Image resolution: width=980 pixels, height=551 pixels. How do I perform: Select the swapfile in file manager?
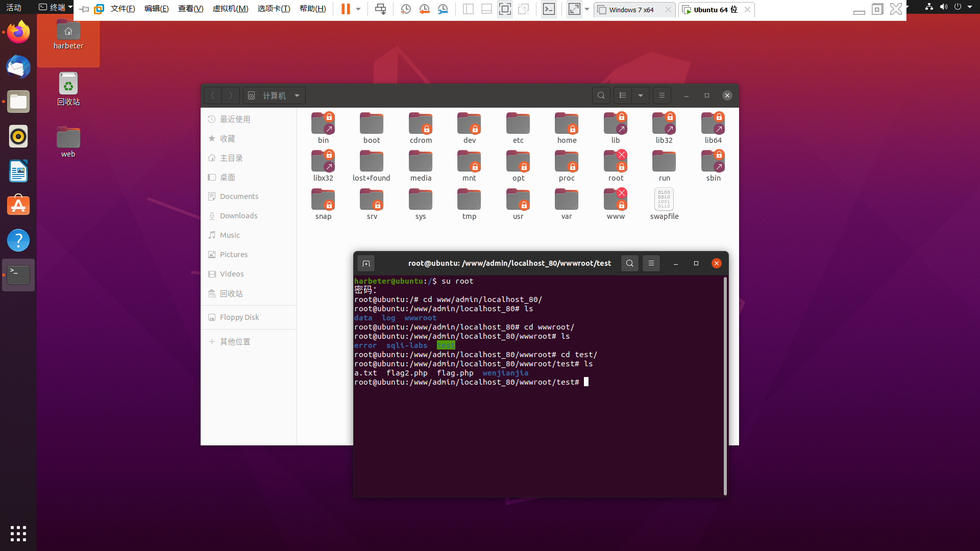[x=664, y=204]
